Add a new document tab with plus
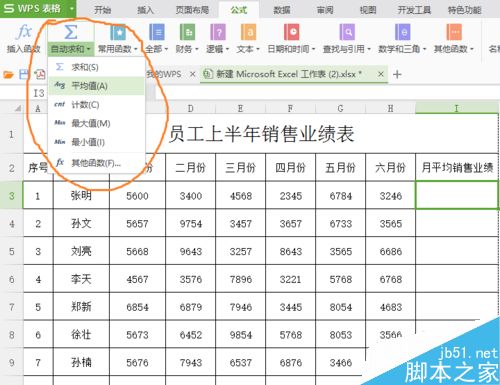This screenshot has height=385, width=500. (x=397, y=74)
